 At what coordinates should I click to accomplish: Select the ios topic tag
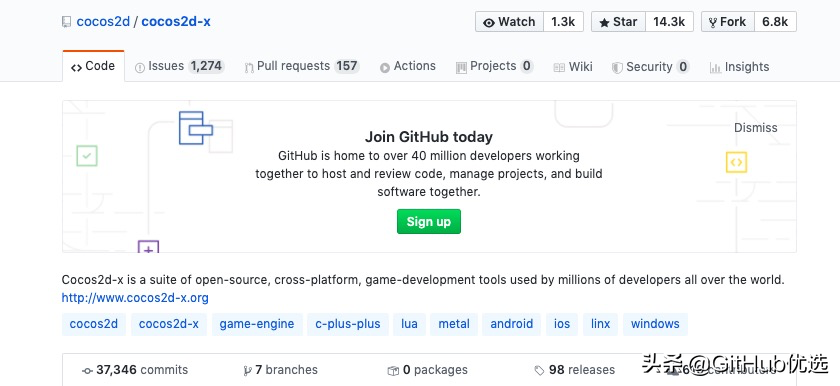[562, 324]
